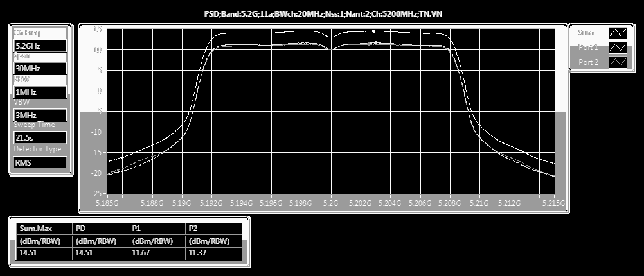The image size is (644, 276).
Task: Select the Sum legend label
Action: (586, 33)
